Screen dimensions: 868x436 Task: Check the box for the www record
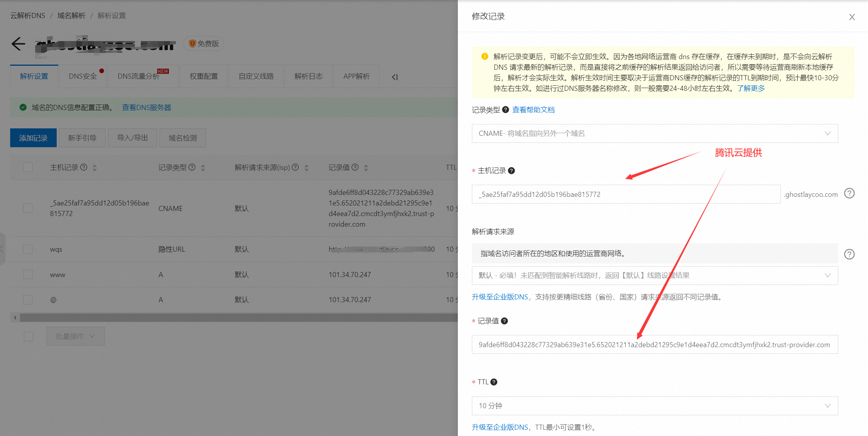click(x=28, y=275)
